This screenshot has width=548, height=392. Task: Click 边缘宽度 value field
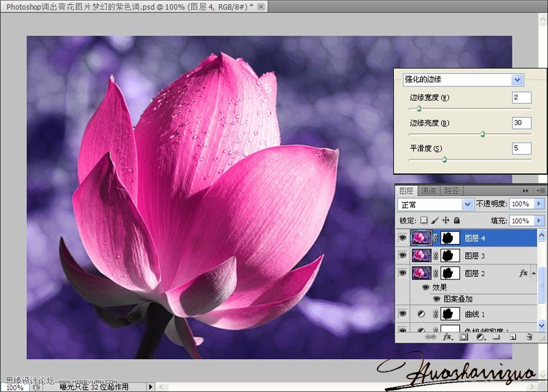coord(521,97)
